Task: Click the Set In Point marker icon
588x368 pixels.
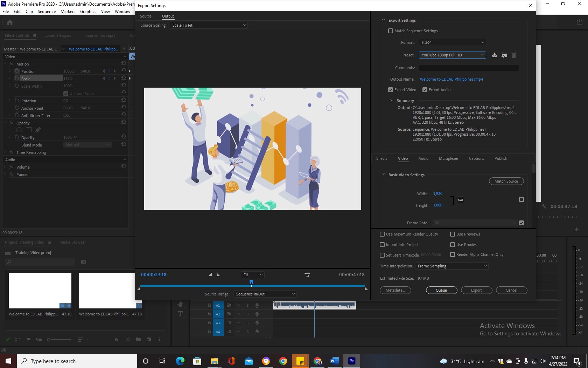Action: (x=210, y=275)
